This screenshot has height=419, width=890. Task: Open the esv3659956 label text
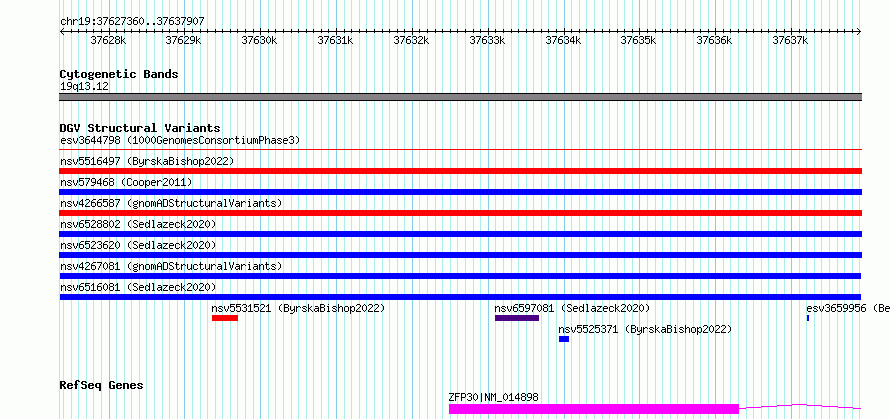click(848, 308)
